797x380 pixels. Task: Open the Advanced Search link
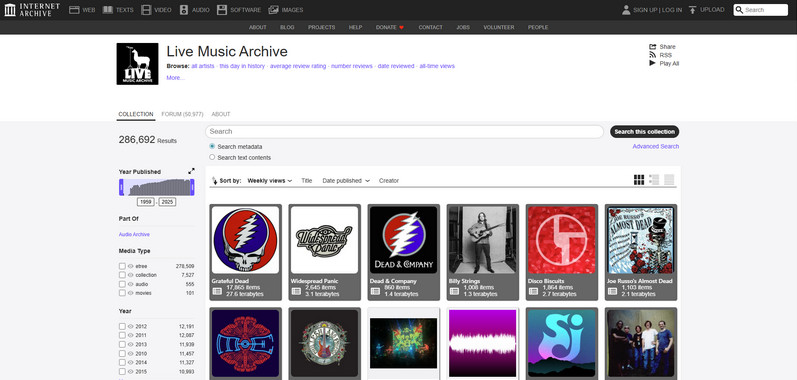pos(656,146)
